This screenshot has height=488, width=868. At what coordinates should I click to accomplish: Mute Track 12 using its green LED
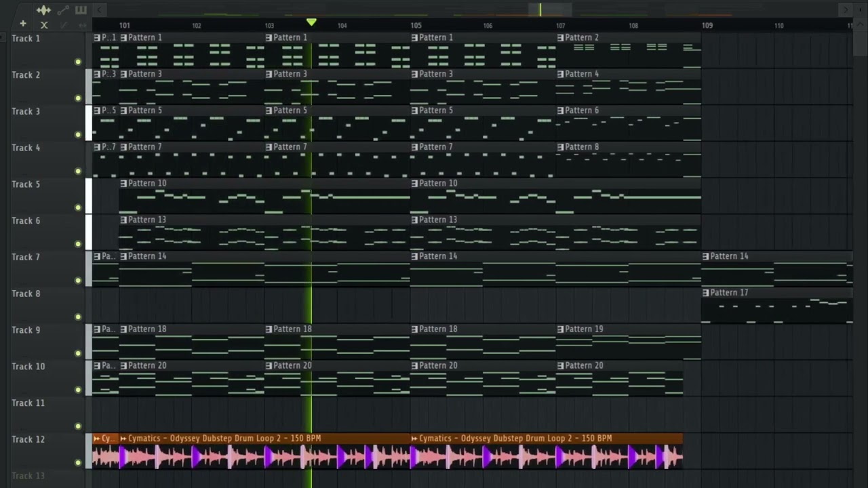[78, 463]
